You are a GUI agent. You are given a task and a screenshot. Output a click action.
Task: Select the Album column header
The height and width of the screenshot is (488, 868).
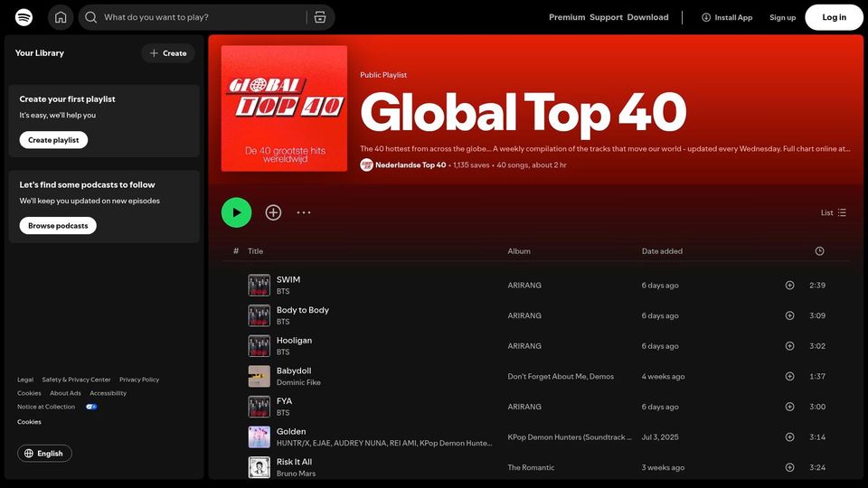519,251
